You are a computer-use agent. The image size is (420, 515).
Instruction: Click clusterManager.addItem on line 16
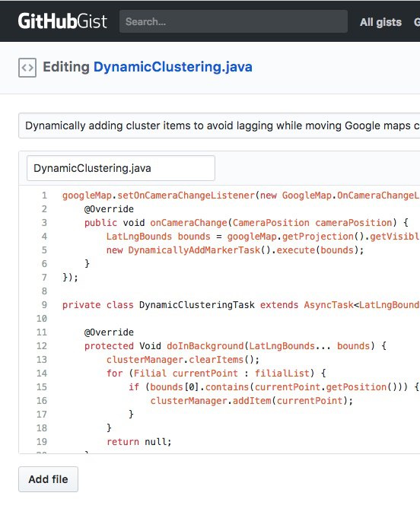click(x=211, y=401)
